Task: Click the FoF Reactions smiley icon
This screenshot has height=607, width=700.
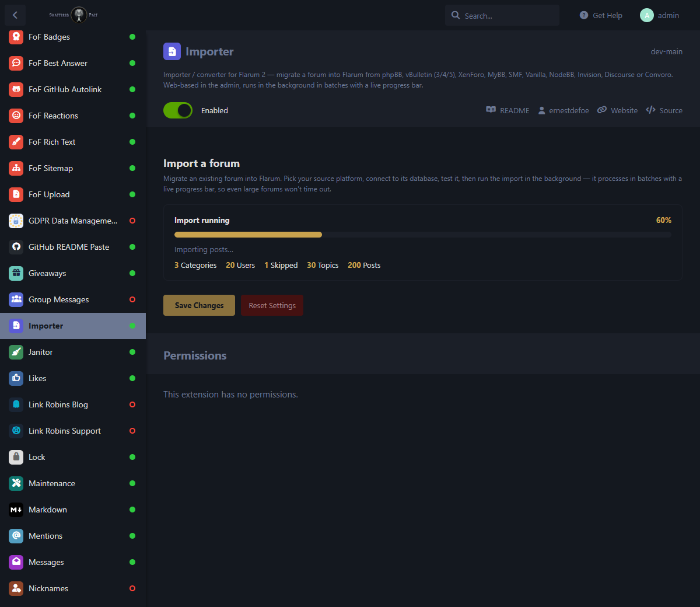Action: tap(16, 116)
